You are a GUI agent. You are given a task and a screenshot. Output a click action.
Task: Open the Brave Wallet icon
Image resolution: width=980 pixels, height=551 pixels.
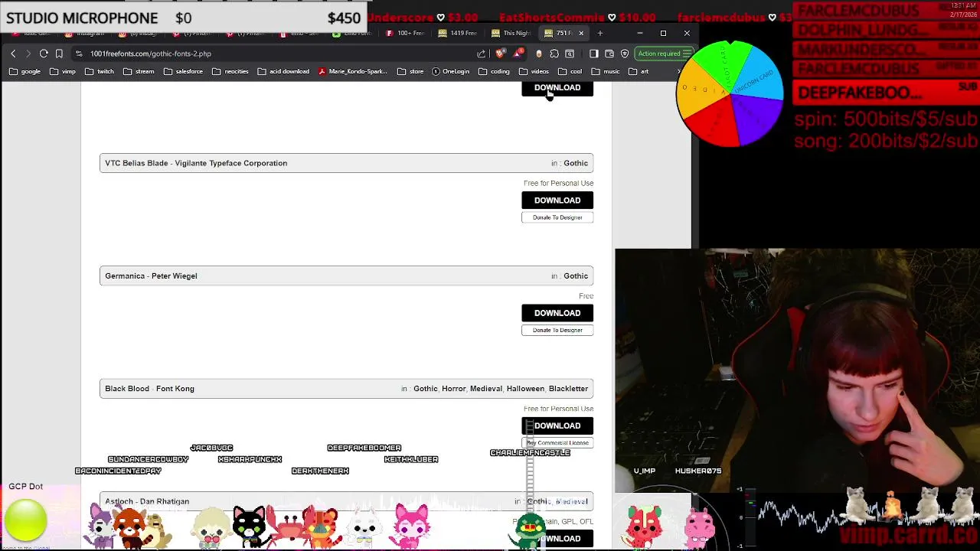coord(609,54)
